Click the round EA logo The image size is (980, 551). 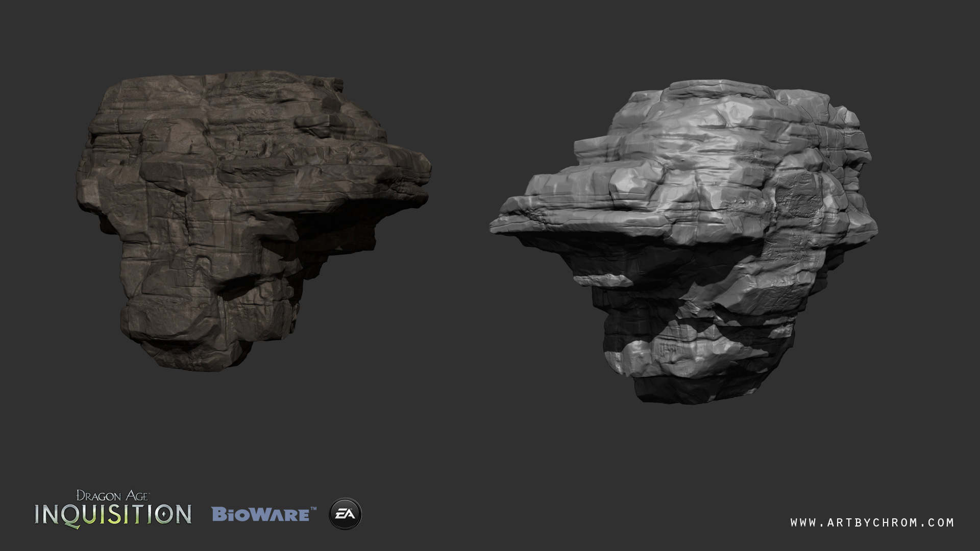(x=346, y=514)
